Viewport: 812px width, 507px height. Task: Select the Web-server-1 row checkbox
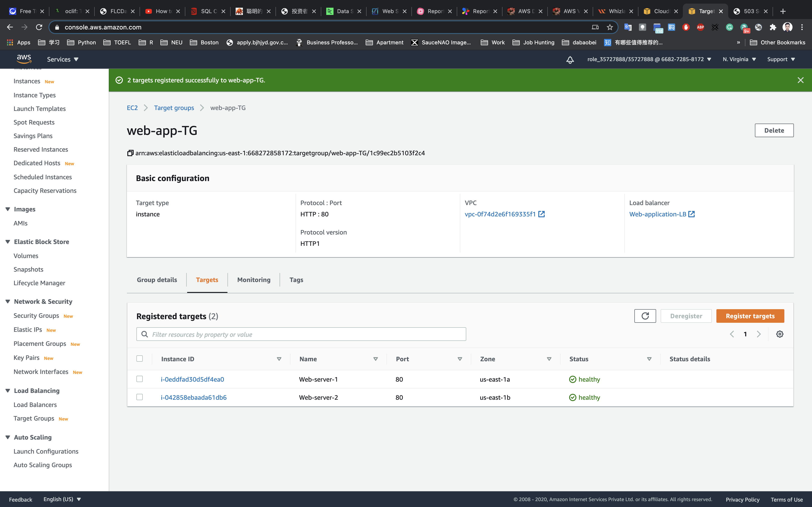(x=140, y=379)
